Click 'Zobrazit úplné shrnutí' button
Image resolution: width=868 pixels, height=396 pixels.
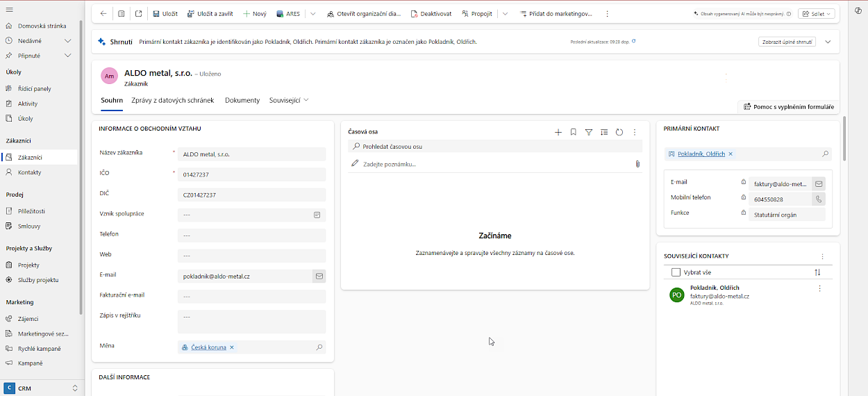point(787,42)
